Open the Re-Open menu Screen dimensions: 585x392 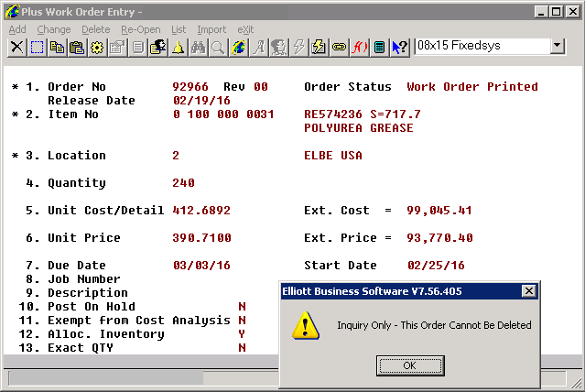(141, 29)
